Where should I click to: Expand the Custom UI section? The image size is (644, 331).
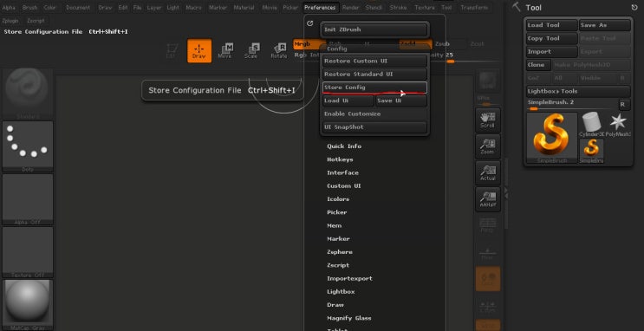coord(344,186)
